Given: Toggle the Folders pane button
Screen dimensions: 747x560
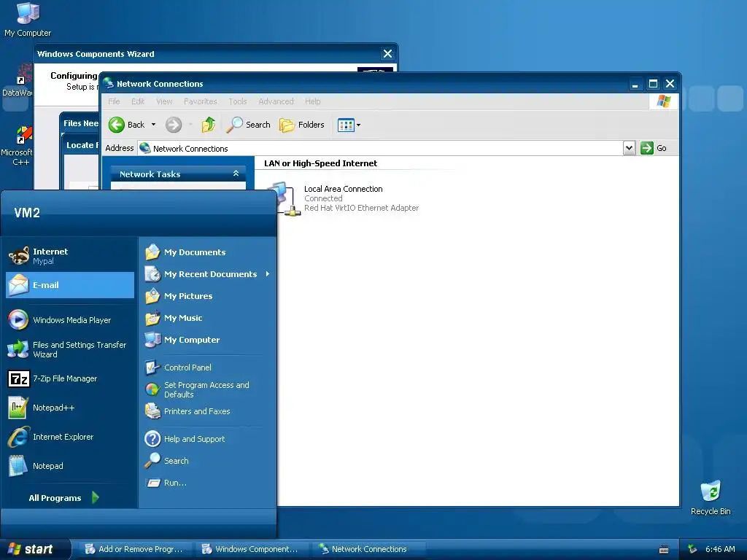Looking at the screenshot, I should (x=301, y=125).
